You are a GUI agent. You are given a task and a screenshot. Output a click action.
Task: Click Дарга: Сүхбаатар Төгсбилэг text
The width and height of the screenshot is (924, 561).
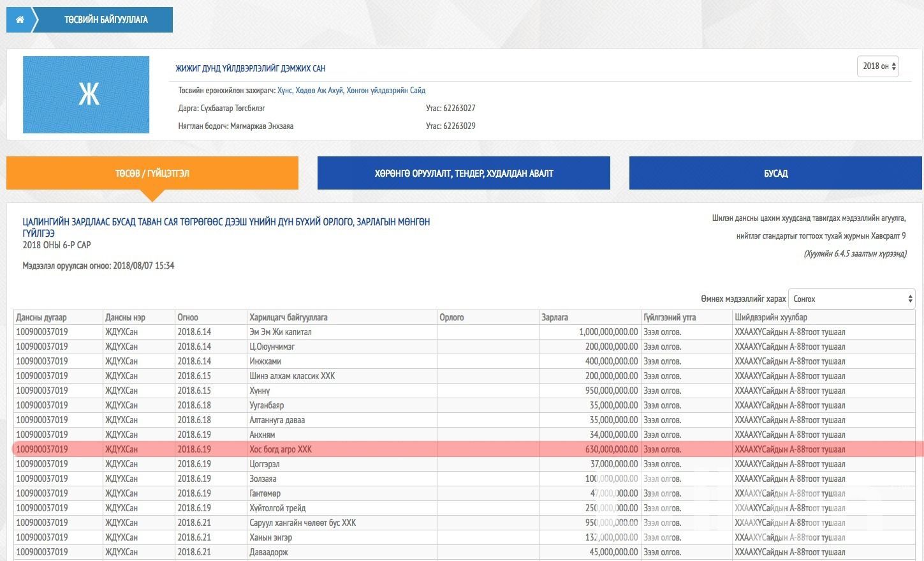[x=221, y=108]
